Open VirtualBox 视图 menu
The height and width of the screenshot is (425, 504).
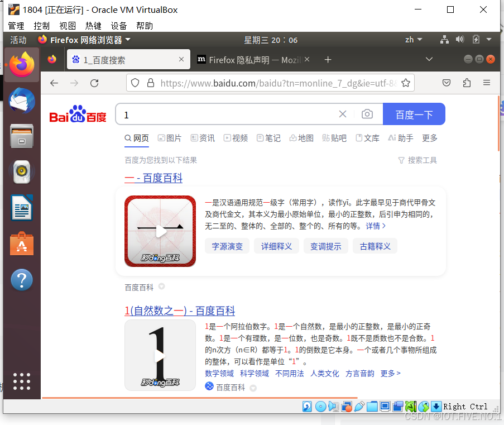(x=68, y=26)
